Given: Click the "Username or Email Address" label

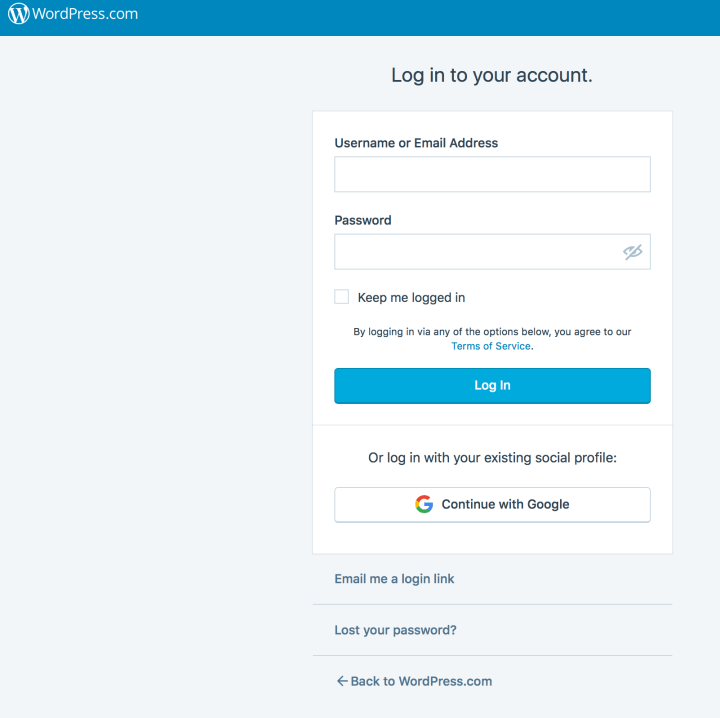Looking at the screenshot, I should click(416, 143).
